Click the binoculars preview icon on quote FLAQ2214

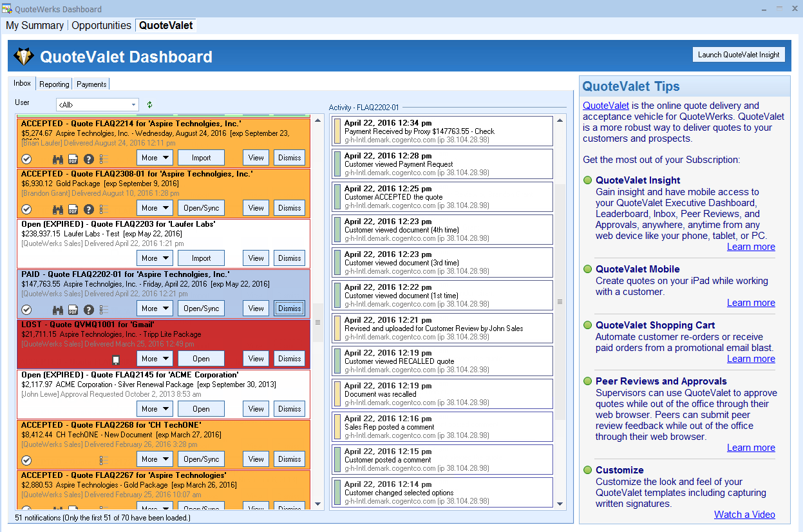coord(58,158)
